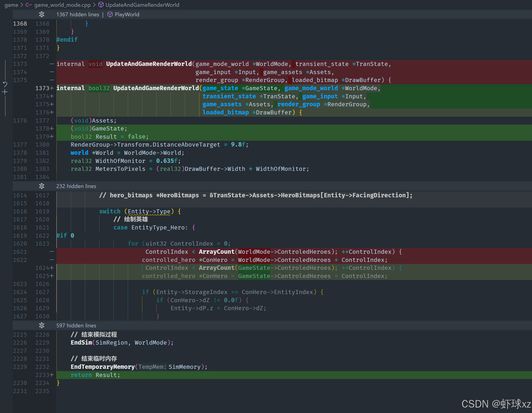Click the minus marker on removed line 1373
This screenshot has height=413, width=532.
(x=52, y=64)
